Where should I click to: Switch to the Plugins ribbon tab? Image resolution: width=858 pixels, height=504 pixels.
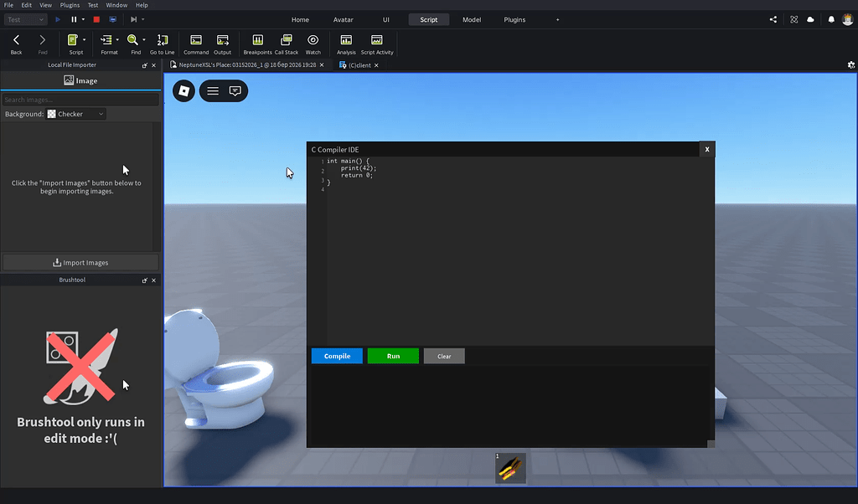pyautogui.click(x=514, y=20)
